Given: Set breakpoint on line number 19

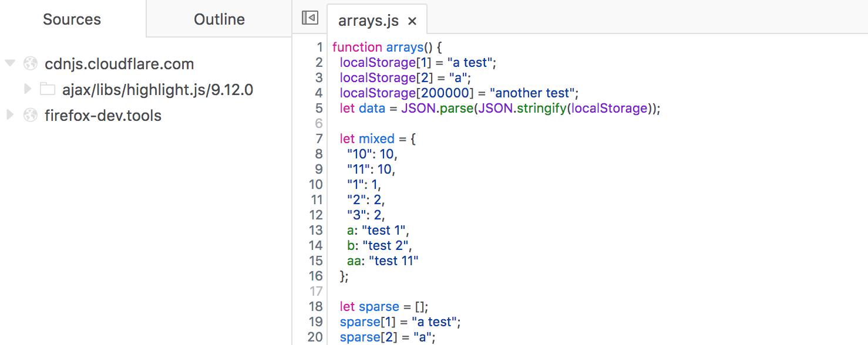Looking at the screenshot, I should [x=316, y=322].
